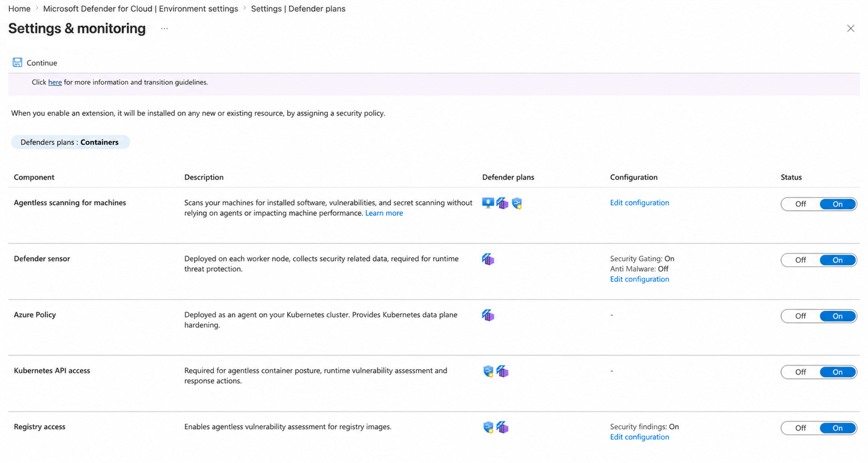Click 'Security findings: On' configuration text

(644, 427)
